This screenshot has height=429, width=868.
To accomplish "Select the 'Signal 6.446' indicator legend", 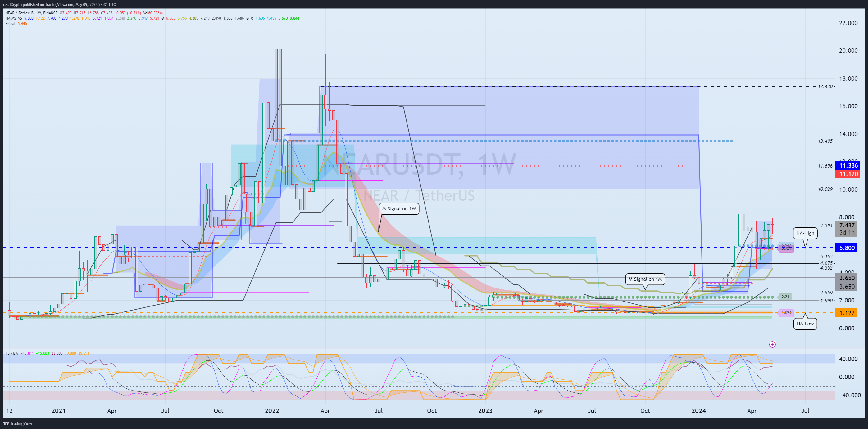I will pos(16,24).
